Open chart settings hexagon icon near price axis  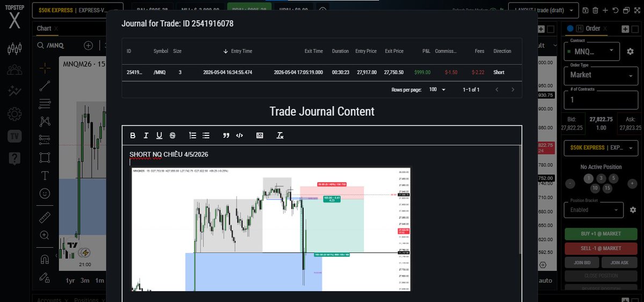(543, 265)
